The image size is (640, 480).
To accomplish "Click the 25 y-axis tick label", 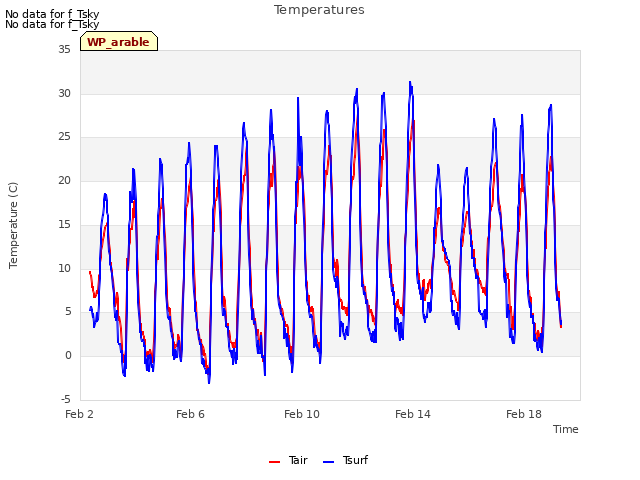I will [x=64, y=137].
